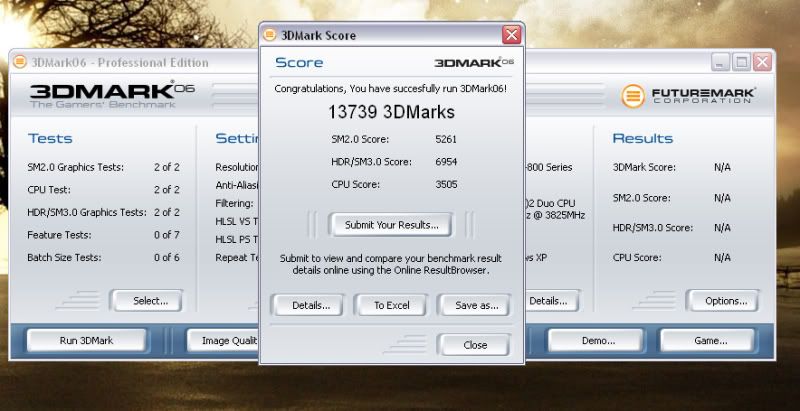Click HDR/SM3.0 Score label in Results panel
The height and width of the screenshot is (411, 800).
653,228
